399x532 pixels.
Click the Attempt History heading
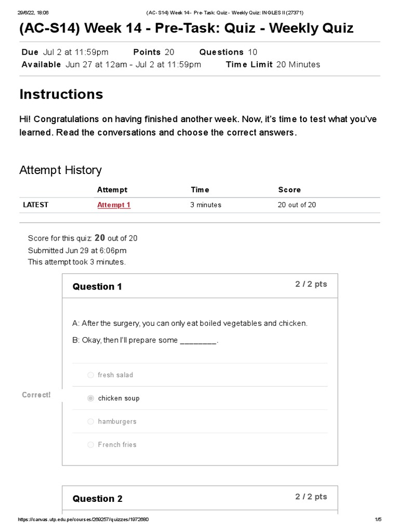[x=60, y=170]
